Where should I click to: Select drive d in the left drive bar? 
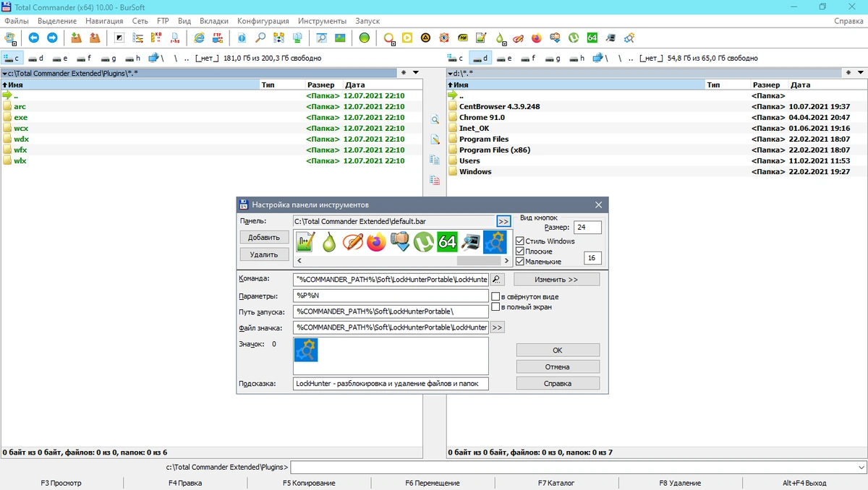(x=35, y=58)
